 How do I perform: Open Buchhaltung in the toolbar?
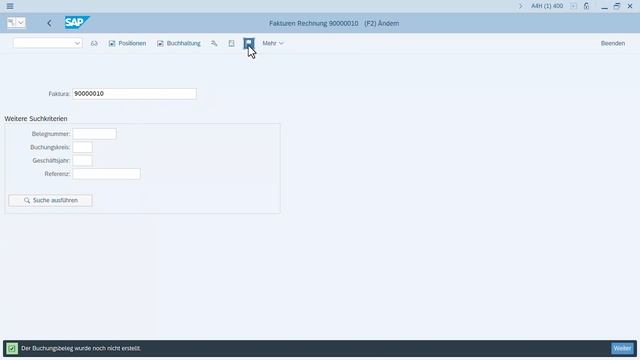pyautogui.click(x=179, y=43)
